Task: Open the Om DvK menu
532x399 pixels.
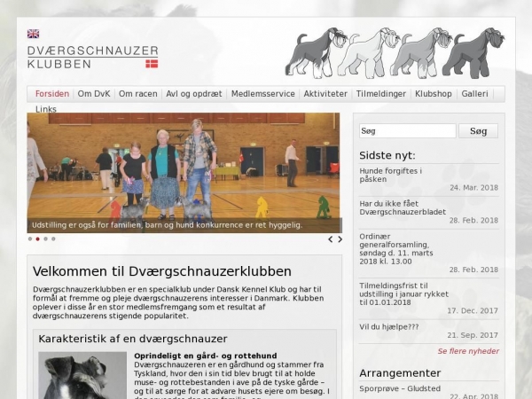Action: [94, 94]
